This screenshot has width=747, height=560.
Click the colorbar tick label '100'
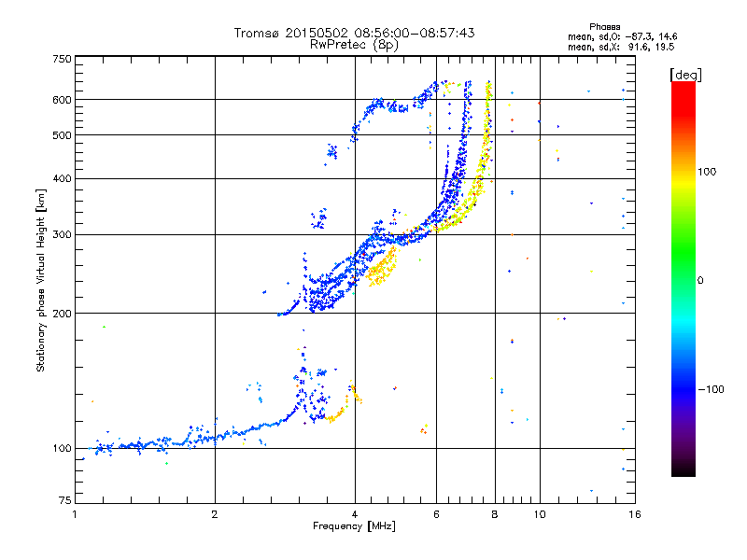pyautogui.click(x=707, y=172)
